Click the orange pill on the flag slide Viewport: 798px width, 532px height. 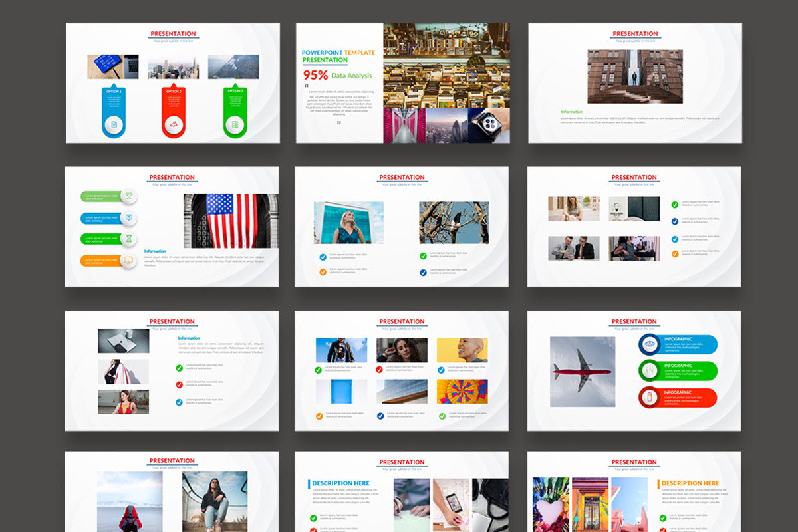pyautogui.click(x=101, y=261)
